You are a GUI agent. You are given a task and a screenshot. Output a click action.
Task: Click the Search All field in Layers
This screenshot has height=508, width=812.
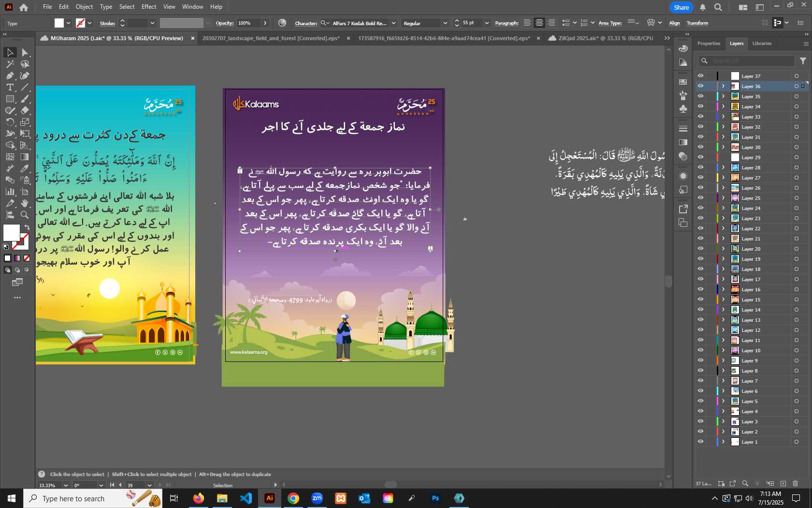(747, 61)
